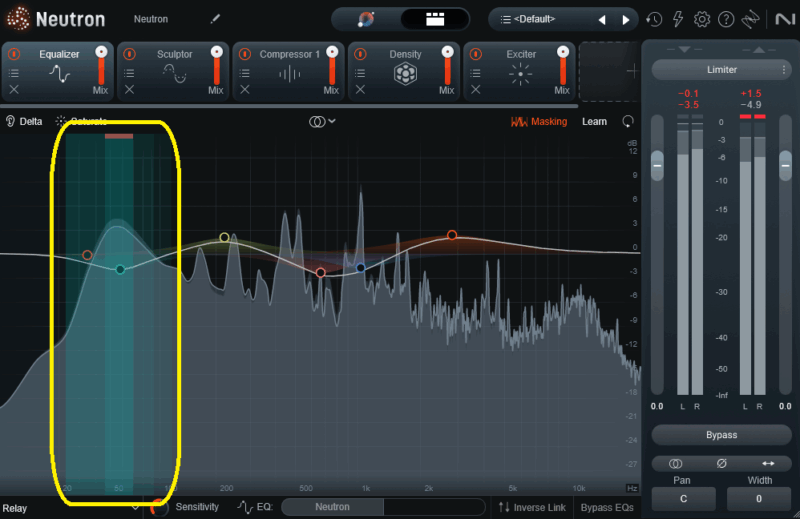
Task: Switch to the detailed modules view
Action: [435, 19]
